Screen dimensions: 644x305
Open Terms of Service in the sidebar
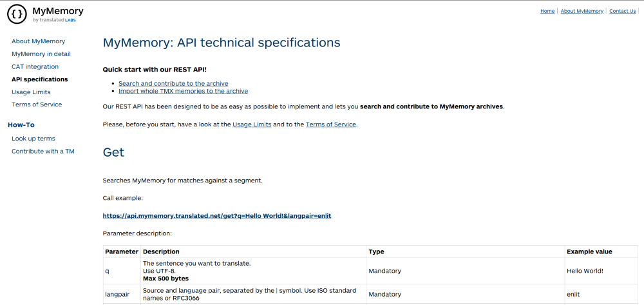pyautogui.click(x=37, y=104)
